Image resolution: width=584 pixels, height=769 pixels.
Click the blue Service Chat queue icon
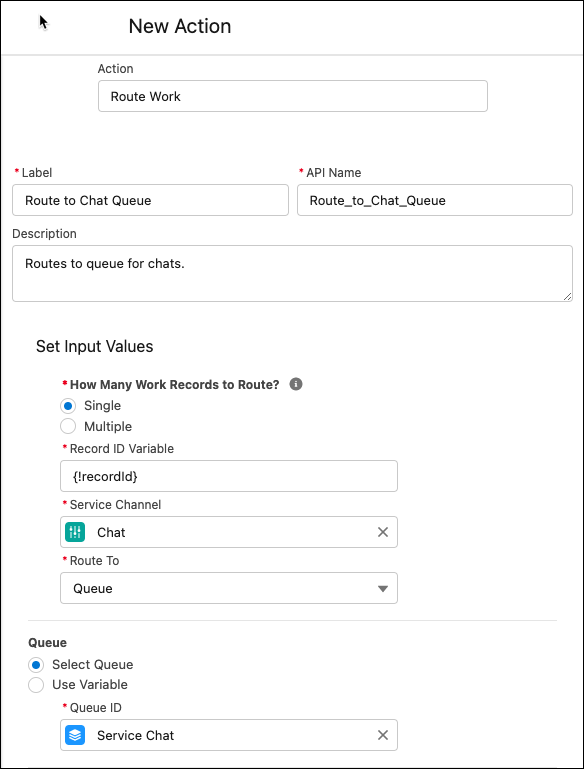[75, 735]
